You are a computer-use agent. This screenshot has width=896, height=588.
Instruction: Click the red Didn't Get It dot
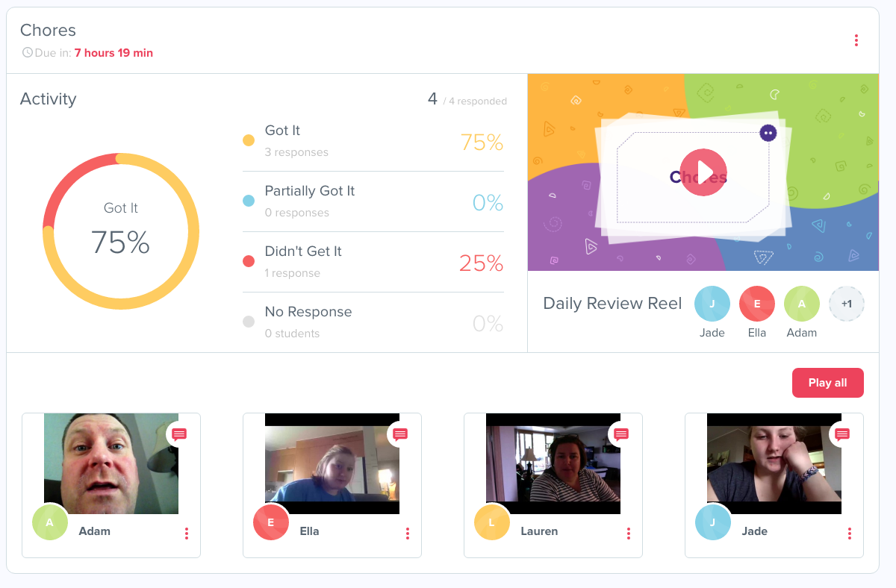click(249, 261)
